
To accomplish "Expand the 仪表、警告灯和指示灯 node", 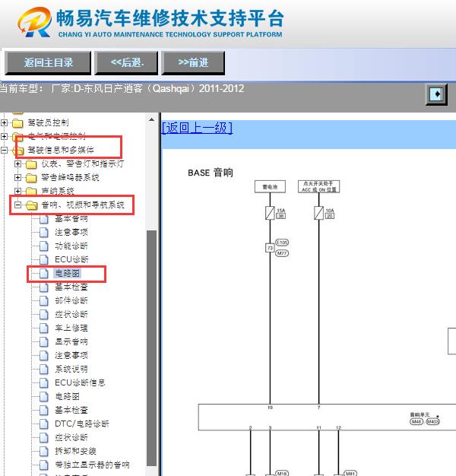I will pyautogui.click(x=18, y=164).
